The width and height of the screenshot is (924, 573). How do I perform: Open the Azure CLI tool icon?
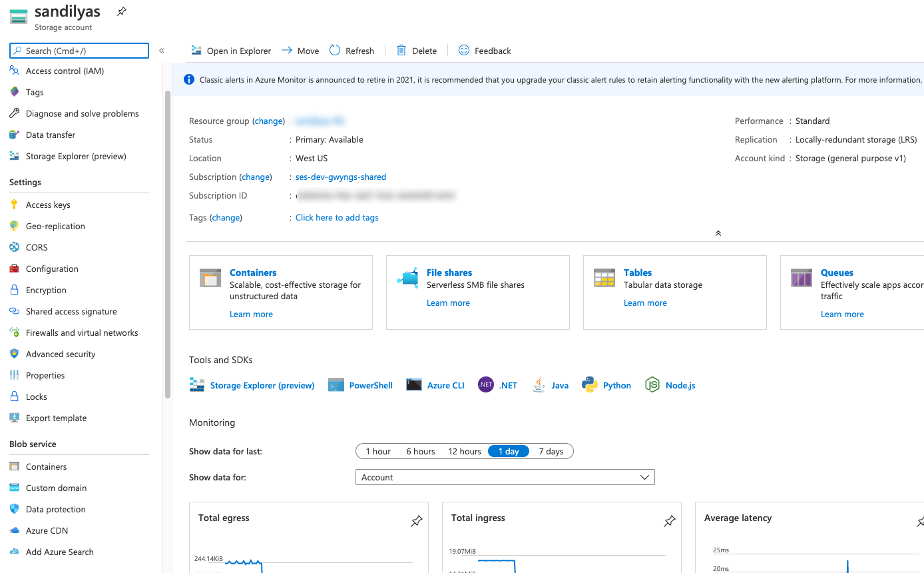click(x=414, y=385)
